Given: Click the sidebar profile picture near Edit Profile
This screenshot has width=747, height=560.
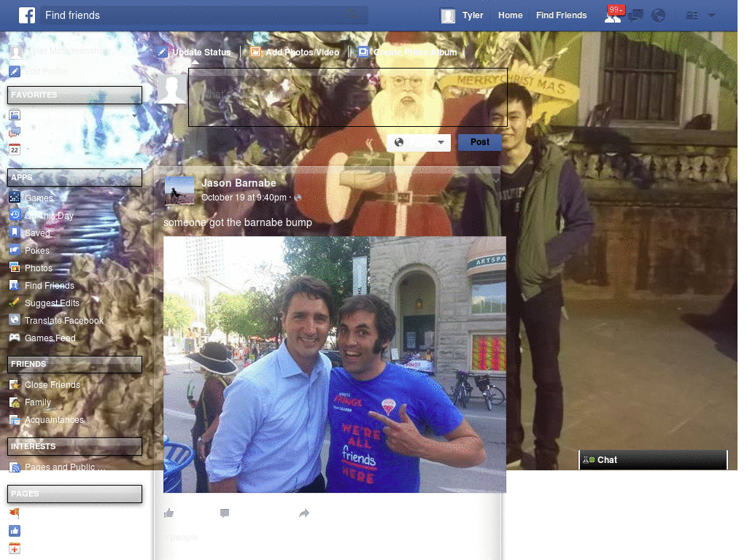Looking at the screenshot, I should tap(16, 52).
